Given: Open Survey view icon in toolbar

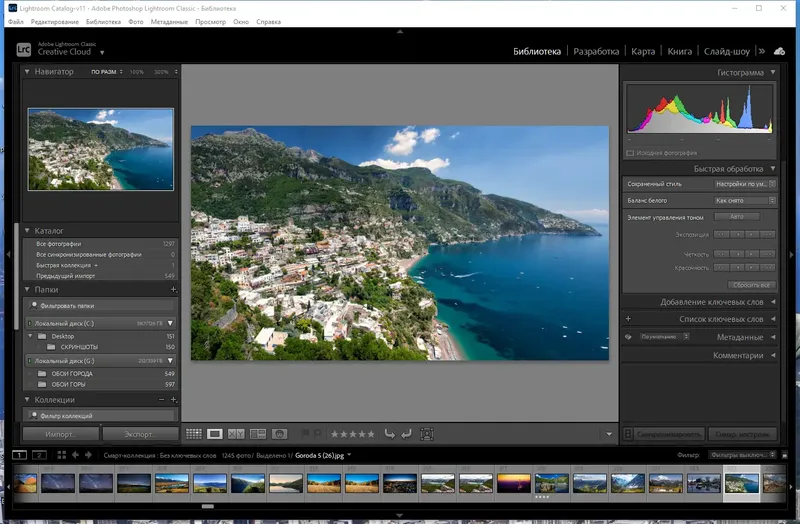Looking at the screenshot, I should coord(258,434).
